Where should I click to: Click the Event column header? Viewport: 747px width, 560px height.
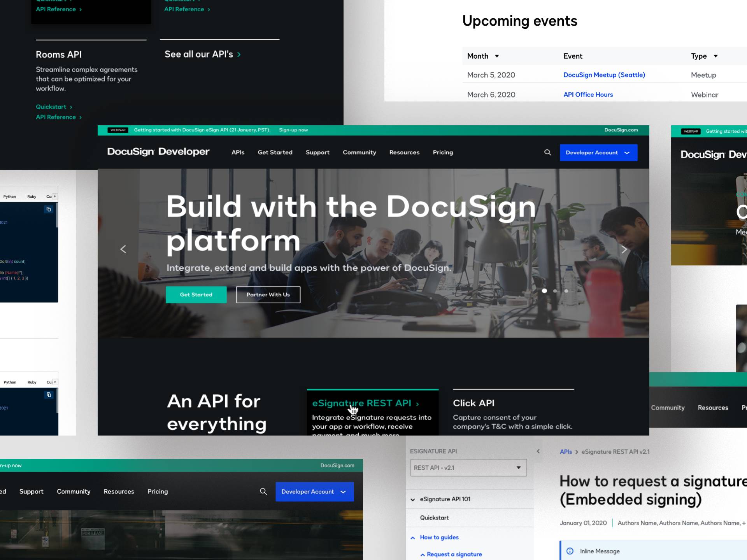tap(573, 56)
